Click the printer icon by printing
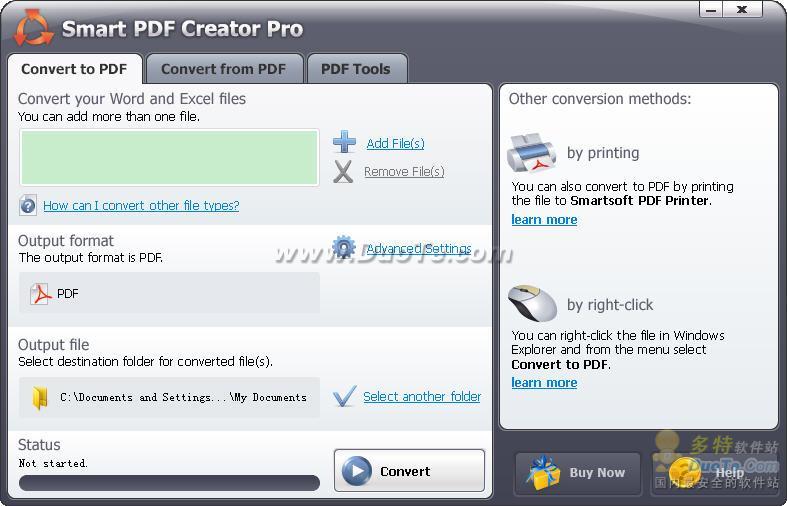787x506 pixels. click(532, 153)
